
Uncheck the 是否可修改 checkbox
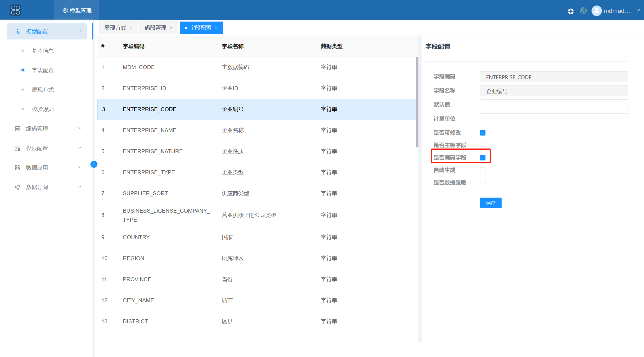pos(483,133)
